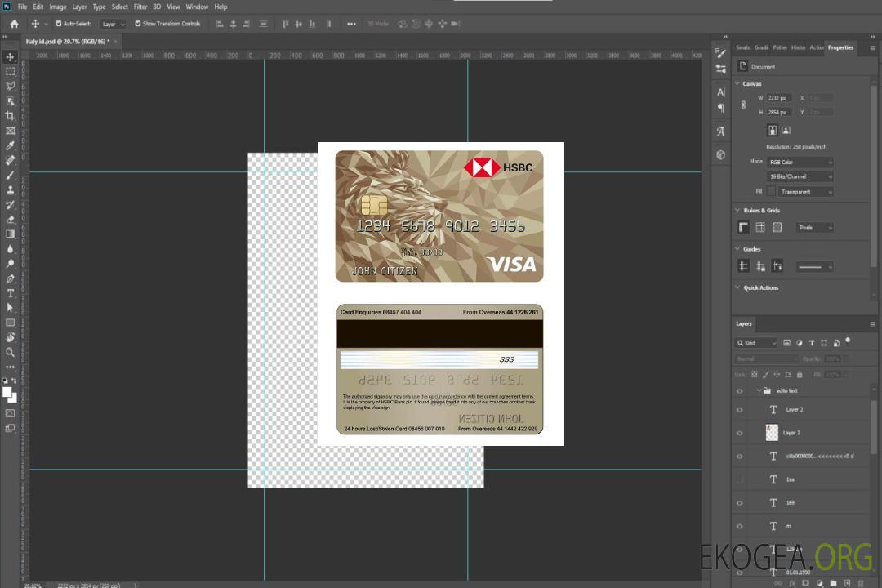The height and width of the screenshot is (588, 882).
Task: Show the hidden '1m' text layer
Action: [740, 479]
